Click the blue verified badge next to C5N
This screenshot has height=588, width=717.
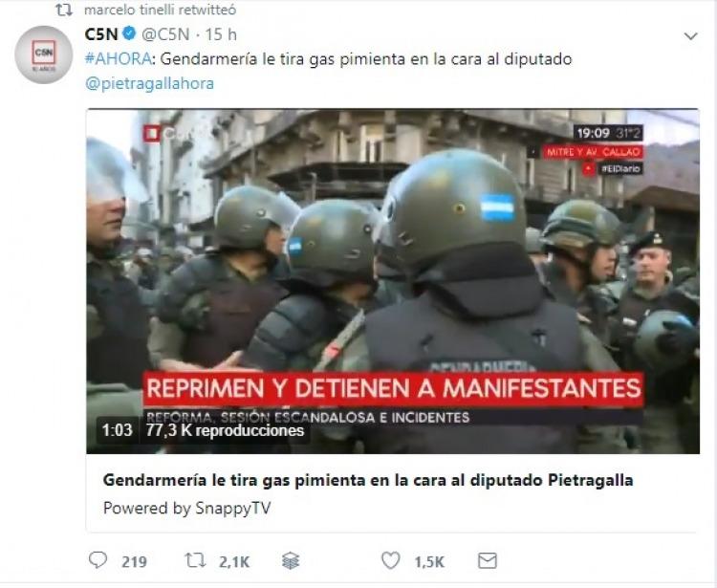(129, 33)
